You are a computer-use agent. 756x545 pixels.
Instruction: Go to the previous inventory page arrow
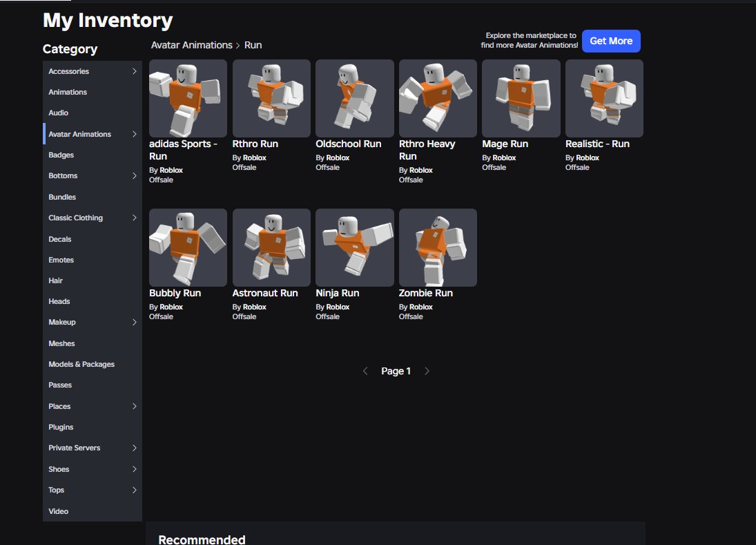click(365, 371)
